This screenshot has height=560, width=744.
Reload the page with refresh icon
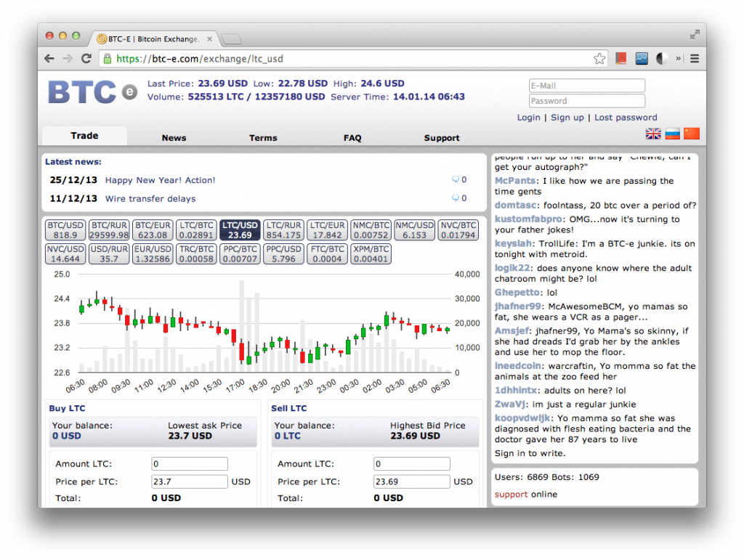86,59
